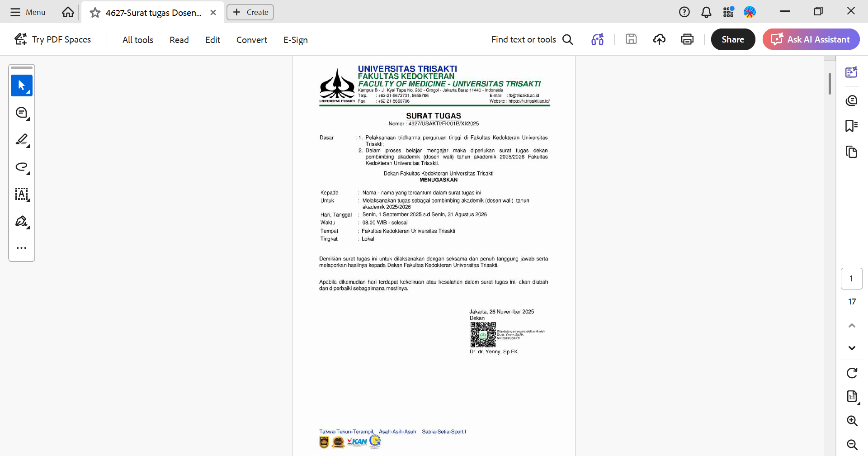
Task: Click the current page number box
Action: [x=852, y=279]
